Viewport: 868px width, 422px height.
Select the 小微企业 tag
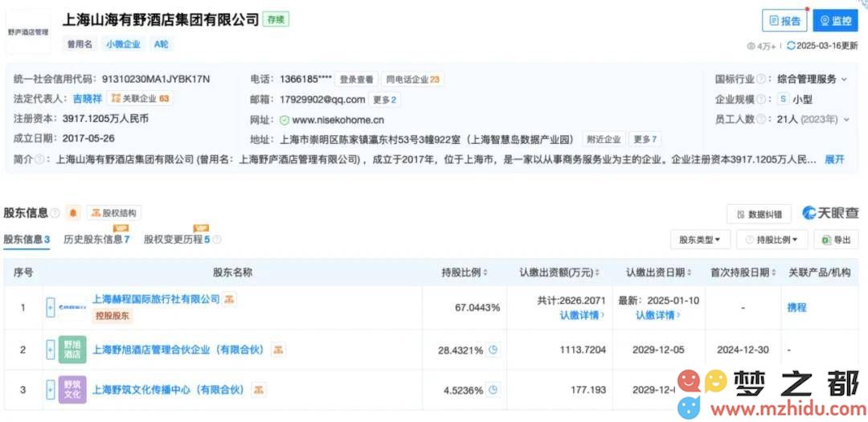point(124,44)
